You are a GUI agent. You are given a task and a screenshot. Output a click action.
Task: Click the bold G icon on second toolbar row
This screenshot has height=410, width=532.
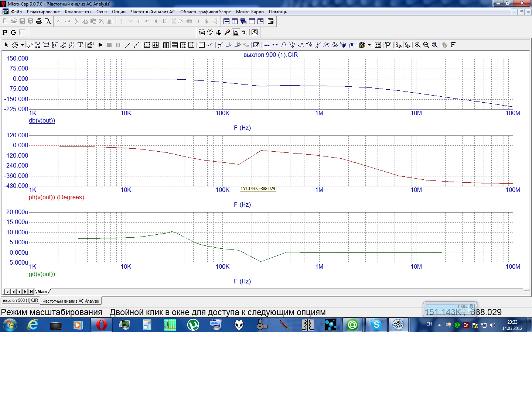[x=13, y=32]
